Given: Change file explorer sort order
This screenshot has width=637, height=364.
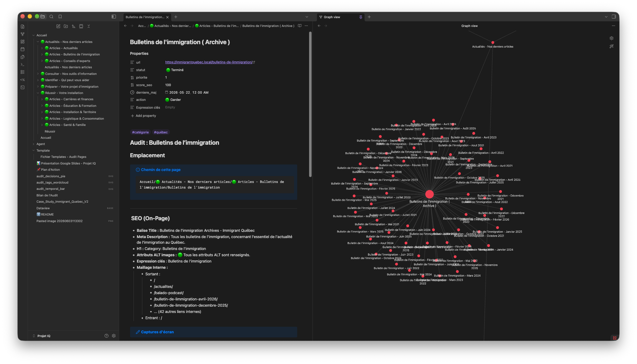Looking at the screenshot, I should point(74,26).
